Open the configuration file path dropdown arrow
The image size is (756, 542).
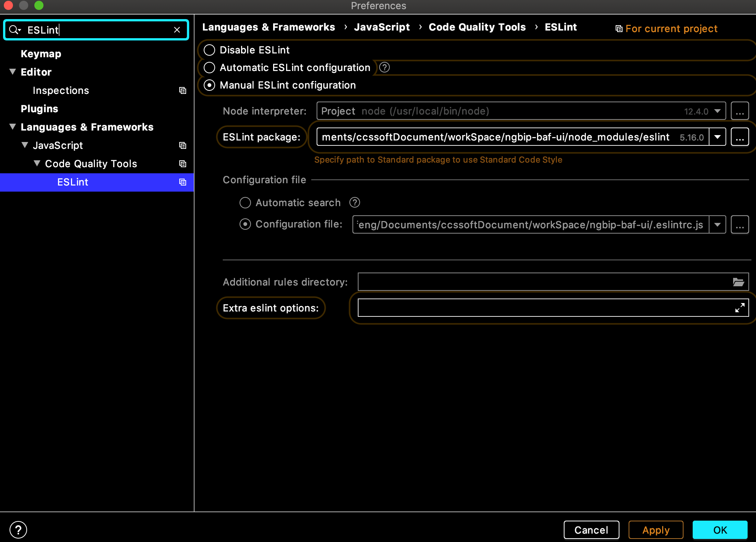tap(717, 224)
